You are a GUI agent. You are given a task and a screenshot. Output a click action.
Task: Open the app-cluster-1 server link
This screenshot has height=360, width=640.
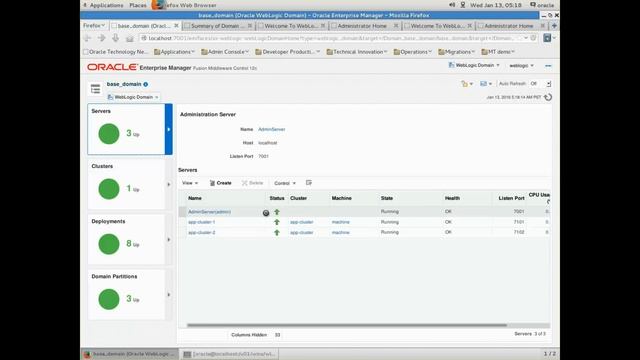(x=202, y=222)
